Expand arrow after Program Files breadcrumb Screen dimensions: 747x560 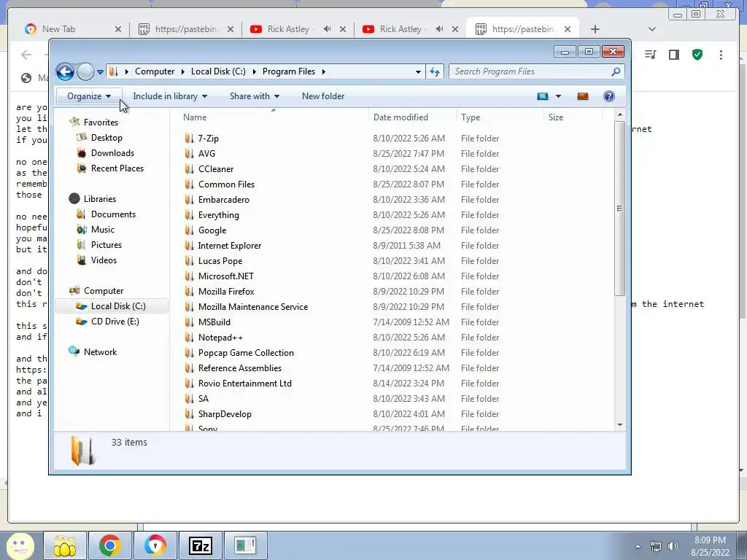[x=323, y=72]
